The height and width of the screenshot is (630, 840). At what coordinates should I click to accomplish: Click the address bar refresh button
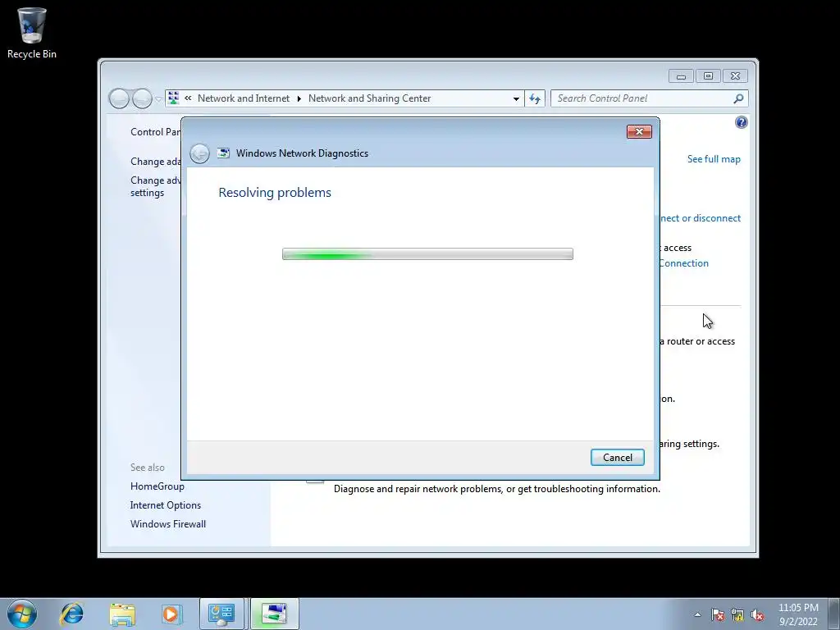click(x=535, y=98)
